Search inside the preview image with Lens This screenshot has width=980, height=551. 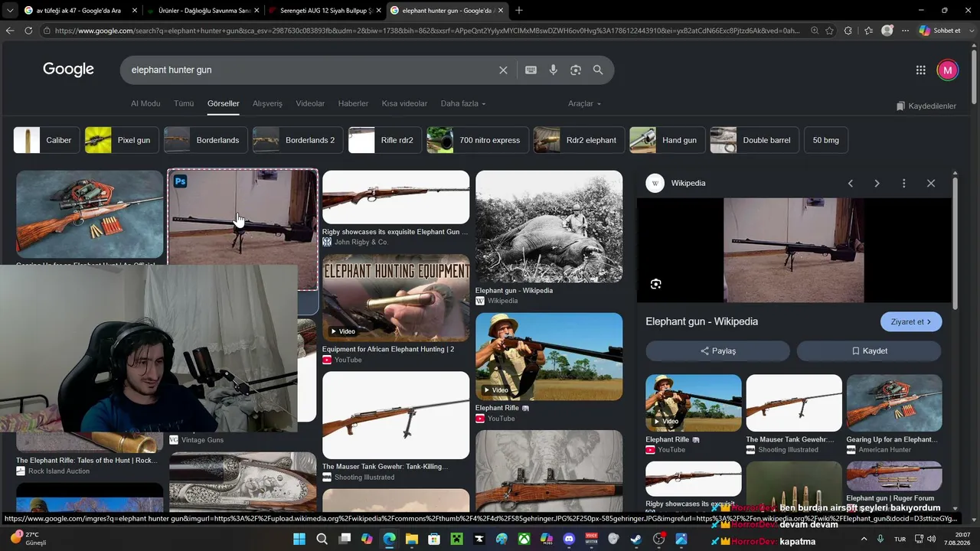point(655,284)
